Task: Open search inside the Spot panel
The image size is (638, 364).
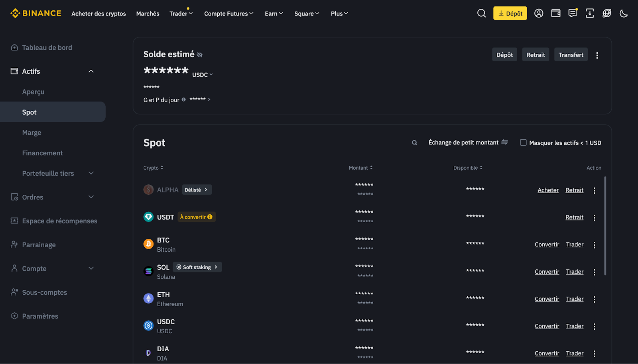Action: click(414, 142)
